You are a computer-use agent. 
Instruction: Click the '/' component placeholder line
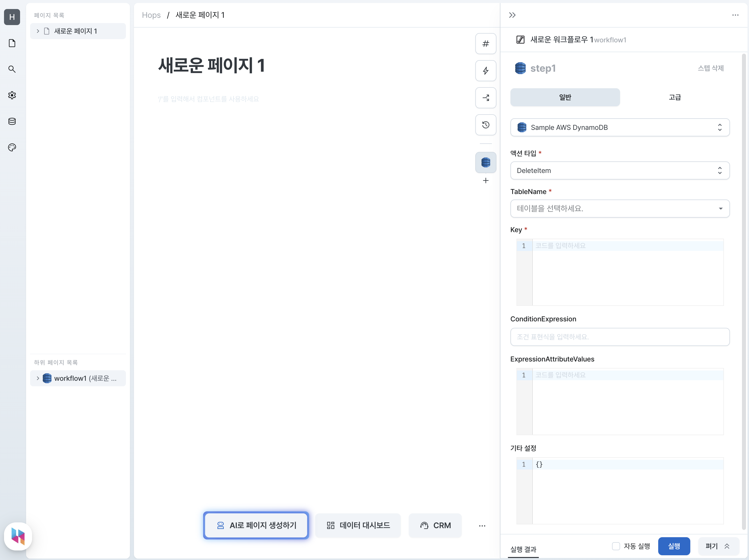tap(208, 99)
